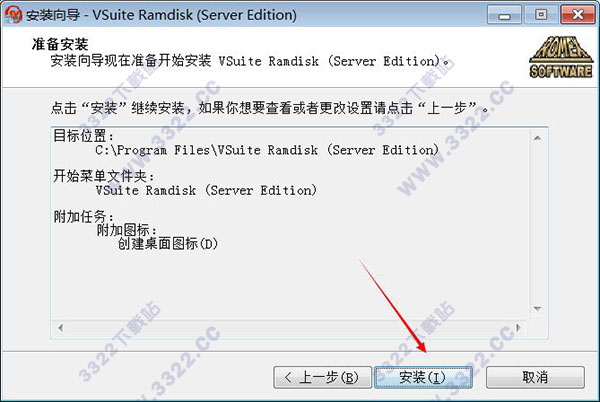
Task: Click the window title text 安装向导 - VSuite Ramdisk
Action: [x=161, y=15]
